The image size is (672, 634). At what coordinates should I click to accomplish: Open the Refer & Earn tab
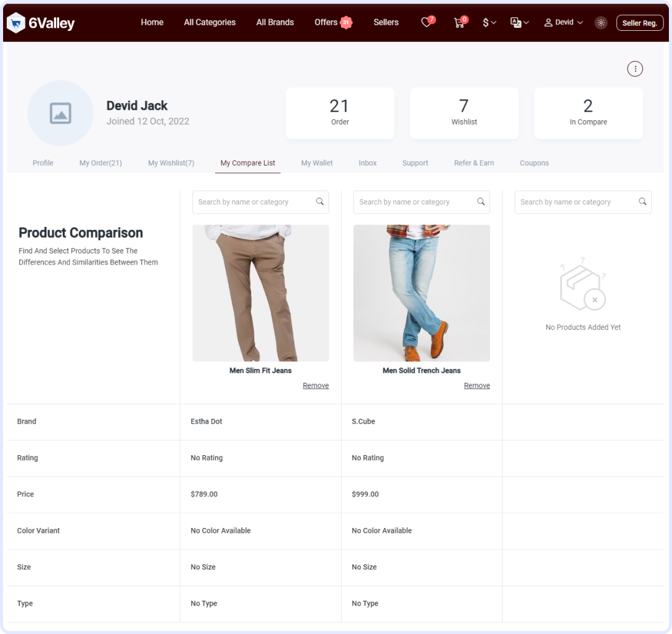click(474, 163)
